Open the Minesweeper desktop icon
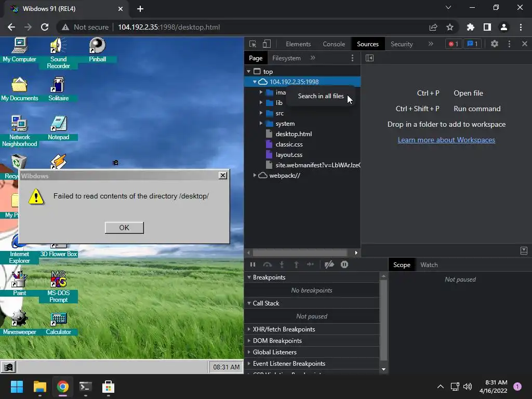532x399 pixels. (19, 323)
